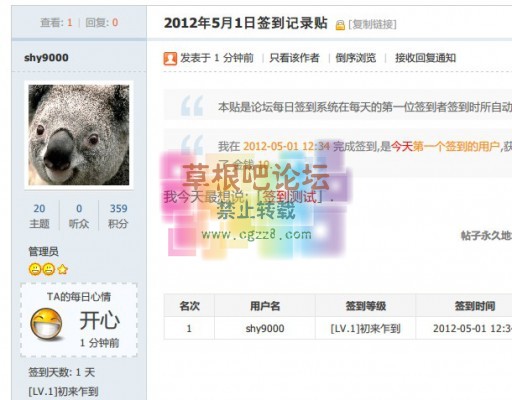The width and height of the screenshot is (512, 400).
Task: Click the first yellow smiley rank icon
Action: point(35,269)
